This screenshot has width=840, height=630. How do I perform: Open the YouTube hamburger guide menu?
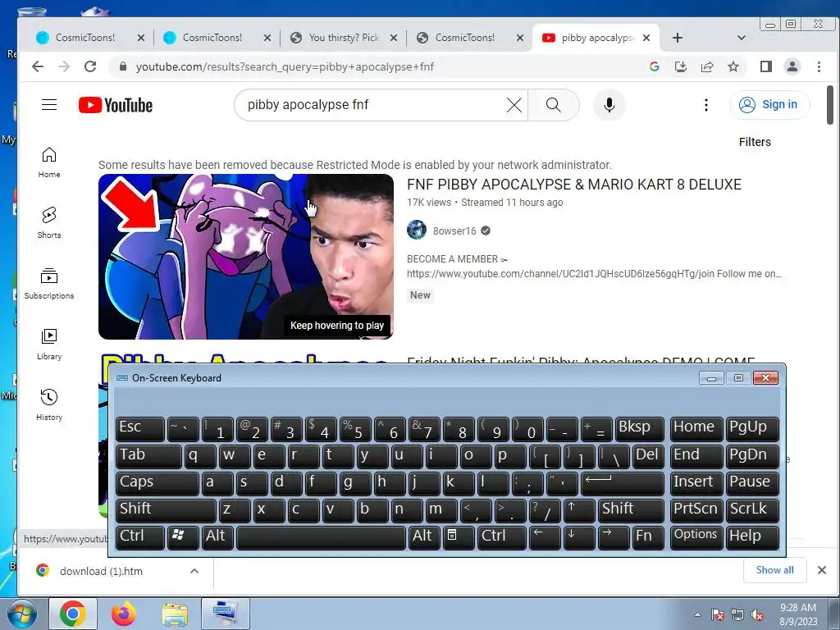pyautogui.click(x=49, y=104)
